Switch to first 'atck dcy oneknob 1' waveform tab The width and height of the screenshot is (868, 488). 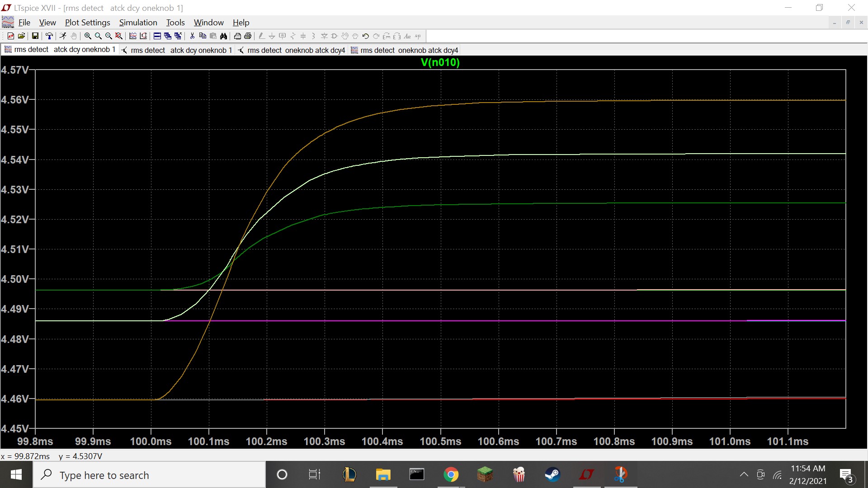tap(60, 50)
